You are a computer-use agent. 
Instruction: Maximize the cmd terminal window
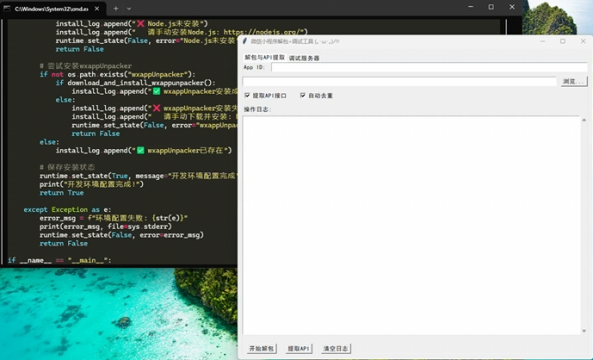(491, 7)
